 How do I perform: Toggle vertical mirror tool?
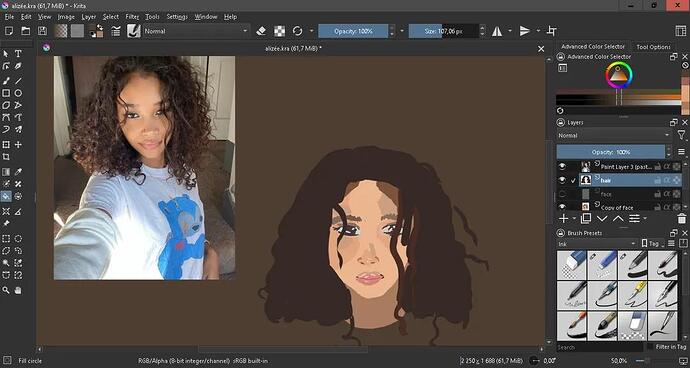pyautogui.click(x=525, y=31)
